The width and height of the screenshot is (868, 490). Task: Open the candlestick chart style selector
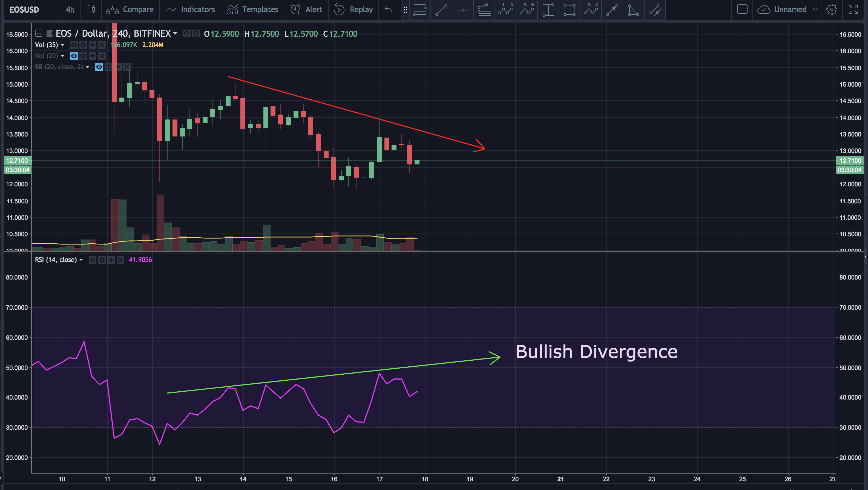[91, 9]
